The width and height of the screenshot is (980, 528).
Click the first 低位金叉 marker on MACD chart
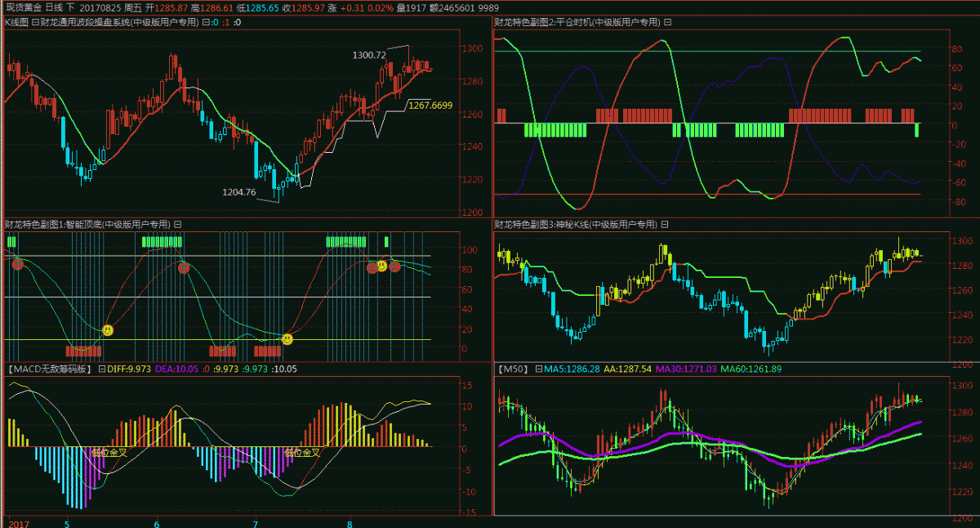click(109, 452)
